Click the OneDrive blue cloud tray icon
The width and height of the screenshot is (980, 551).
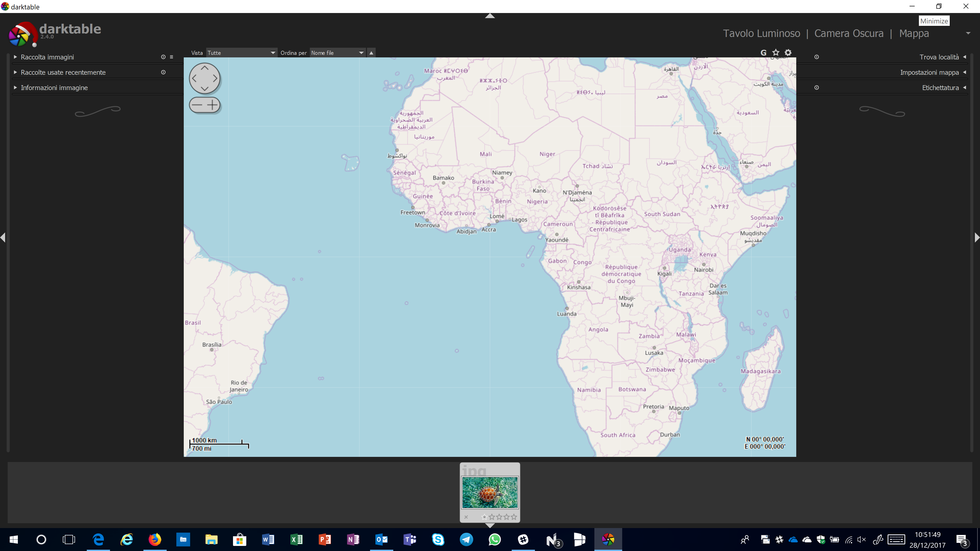point(793,540)
